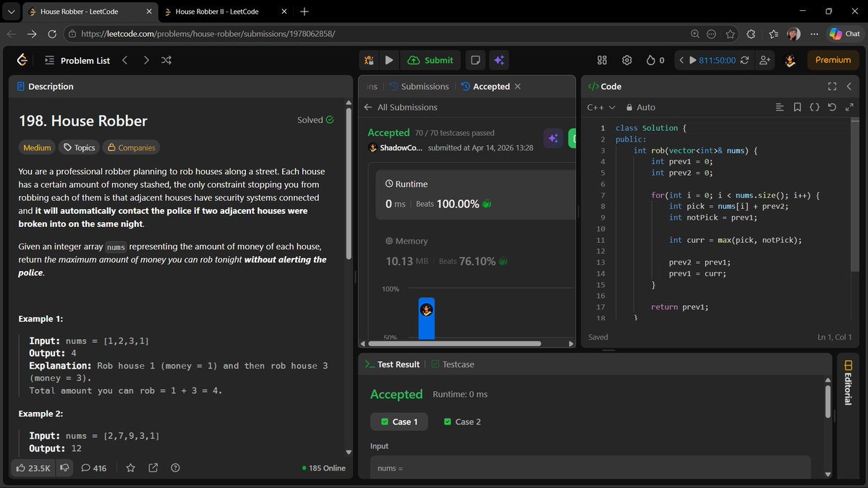Open Premium subscription button
This screenshot has height=488, width=868.
pos(833,60)
